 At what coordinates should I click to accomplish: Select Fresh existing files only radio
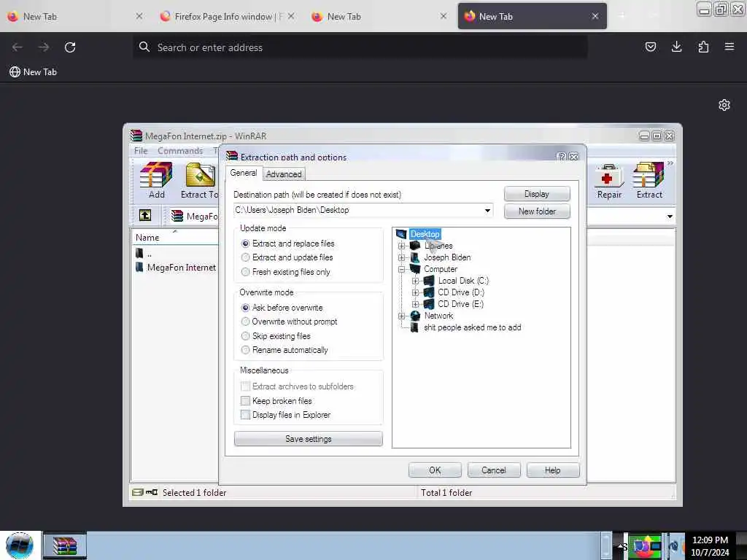click(x=245, y=272)
